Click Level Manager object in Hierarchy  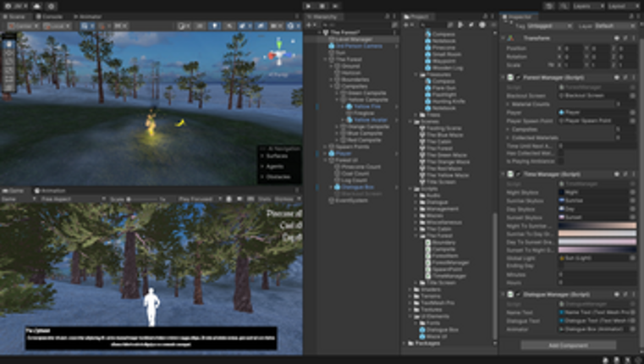[x=353, y=39]
